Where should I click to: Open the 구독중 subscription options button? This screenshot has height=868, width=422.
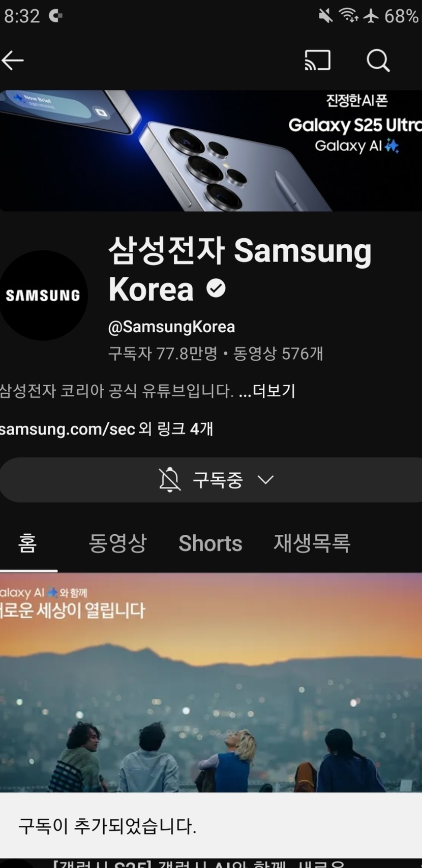[x=211, y=480]
